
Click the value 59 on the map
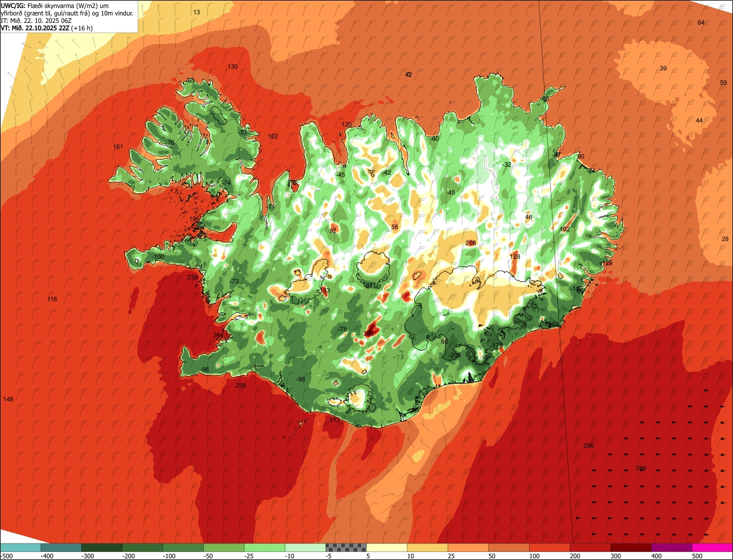pyautogui.click(x=723, y=82)
